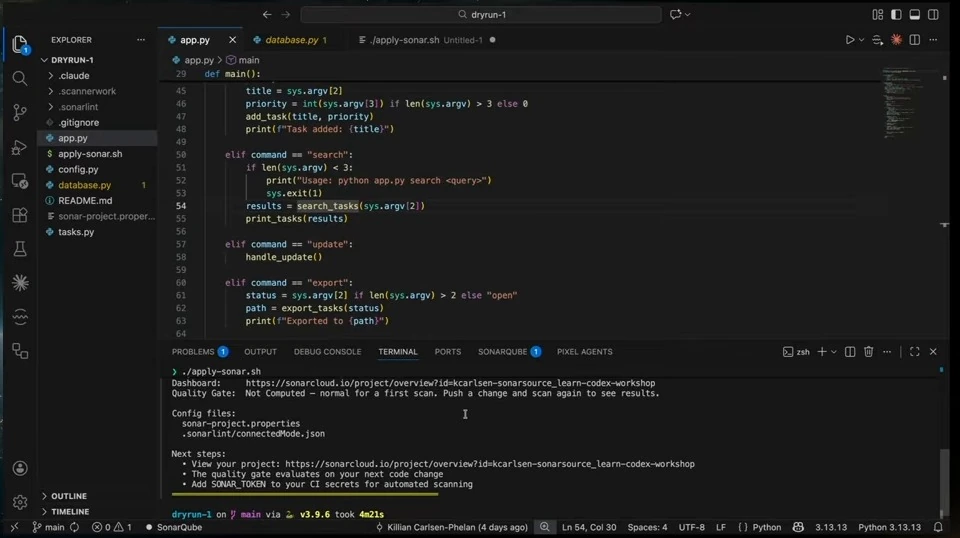The image size is (960, 538).
Task: Expand the OUTLINE section
Action: (69, 496)
